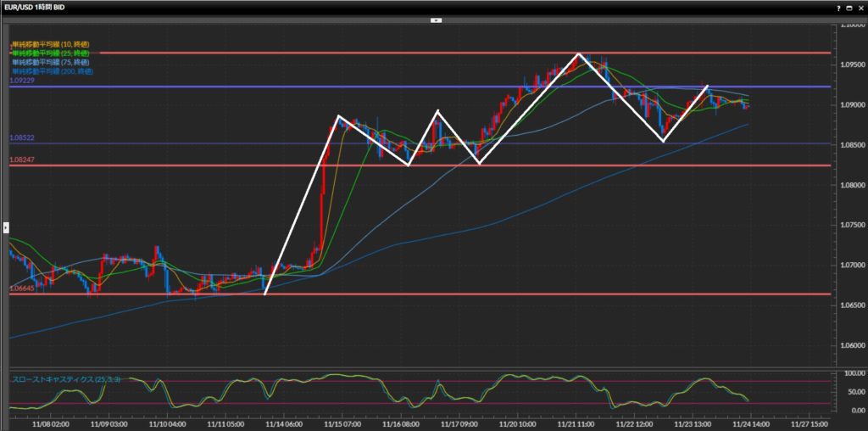Select the 10-period moving average label
This screenshot has height=431, width=868.
click(x=50, y=44)
